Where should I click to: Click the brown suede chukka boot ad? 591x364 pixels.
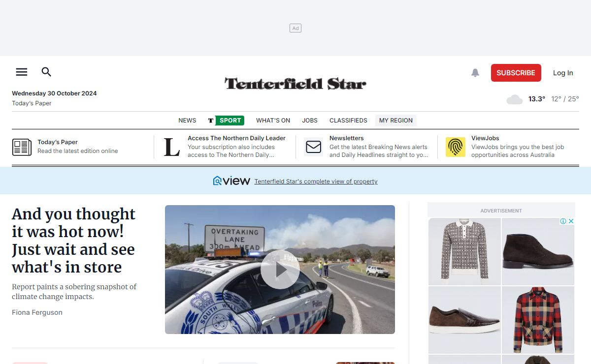pyautogui.click(x=538, y=251)
